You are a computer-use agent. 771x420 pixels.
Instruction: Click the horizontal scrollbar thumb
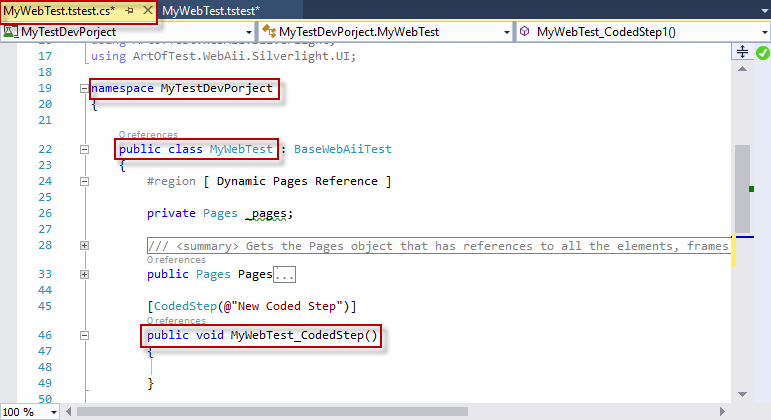coord(272,411)
